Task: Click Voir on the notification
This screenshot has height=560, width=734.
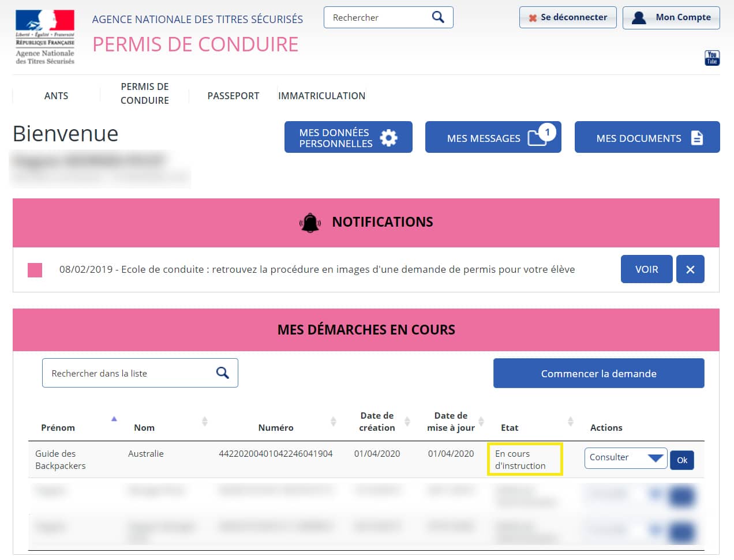Action: click(647, 269)
